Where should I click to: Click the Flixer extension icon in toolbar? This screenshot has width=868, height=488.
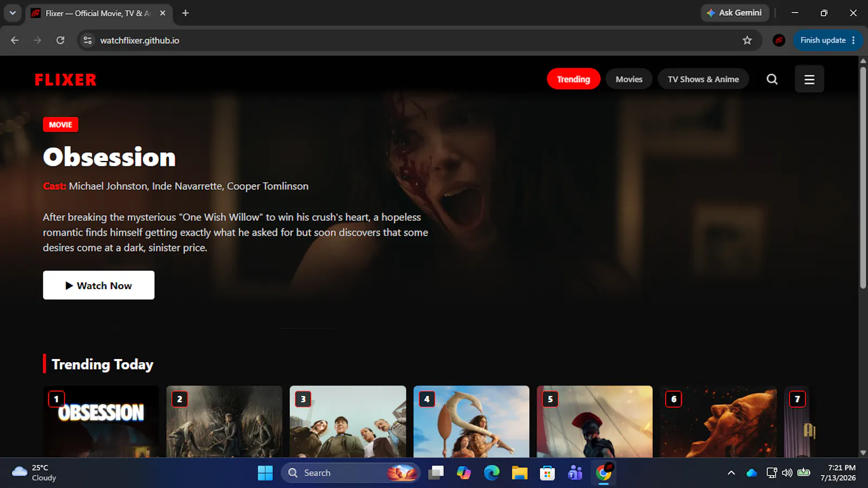pyautogui.click(x=779, y=40)
